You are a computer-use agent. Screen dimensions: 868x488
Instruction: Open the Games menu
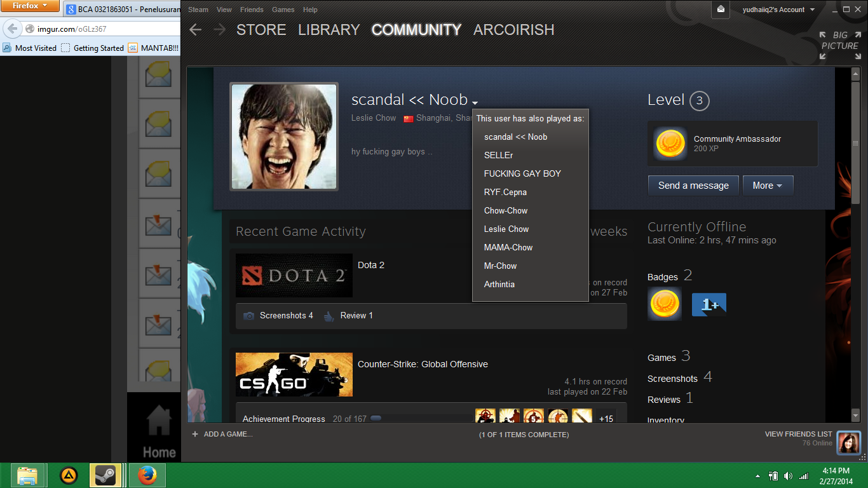283,10
